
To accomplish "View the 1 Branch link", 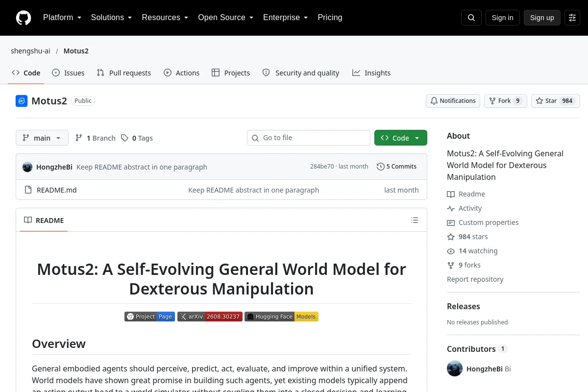I will coord(96,138).
